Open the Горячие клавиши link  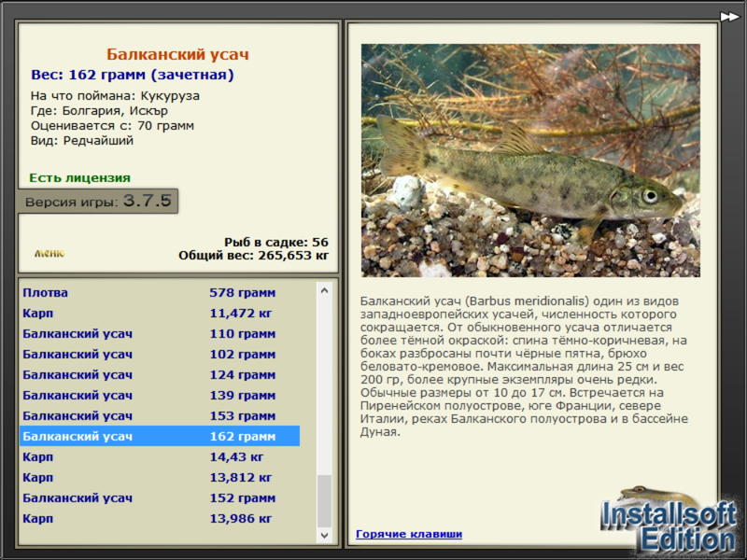[x=409, y=534]
